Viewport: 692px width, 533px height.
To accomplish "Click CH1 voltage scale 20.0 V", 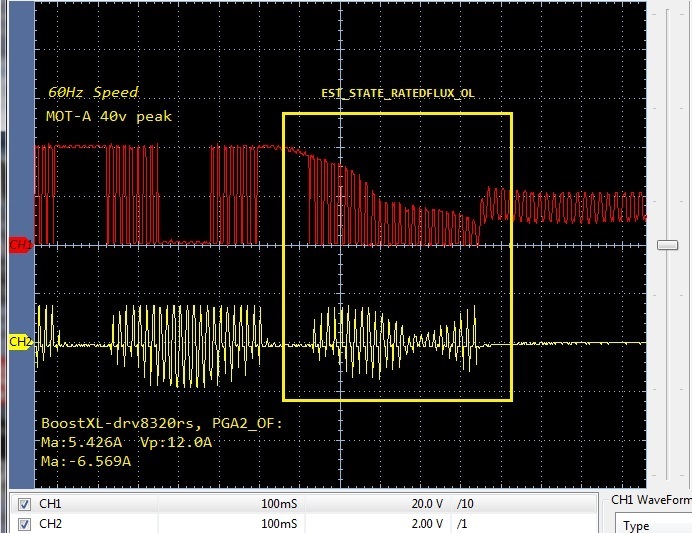I will (427, 504).
